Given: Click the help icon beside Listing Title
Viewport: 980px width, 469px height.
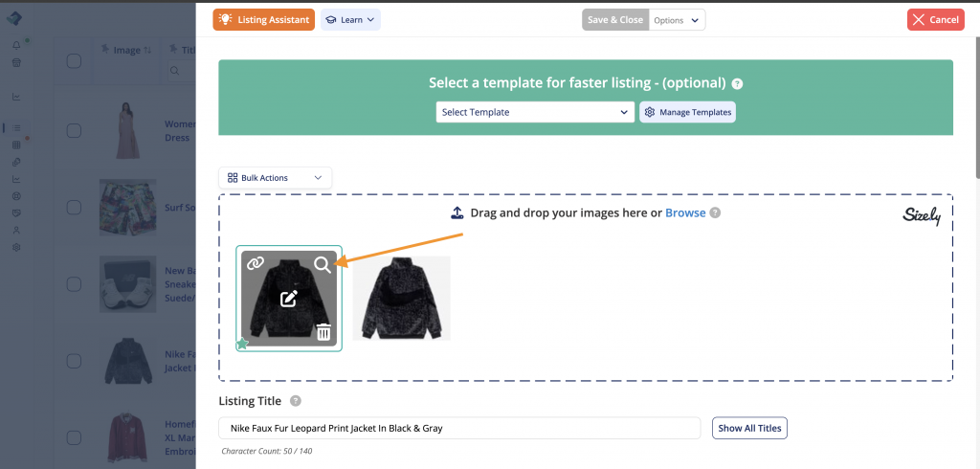Looking at the screenshot, I should click(296, 402).
